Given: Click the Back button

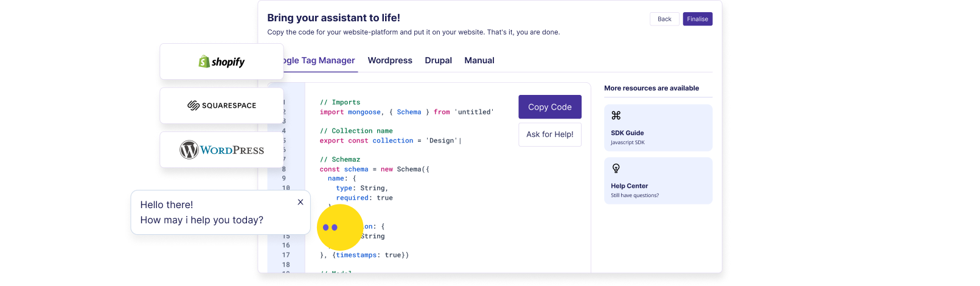Looking at the screenshot, I should (x=664, y=19).
